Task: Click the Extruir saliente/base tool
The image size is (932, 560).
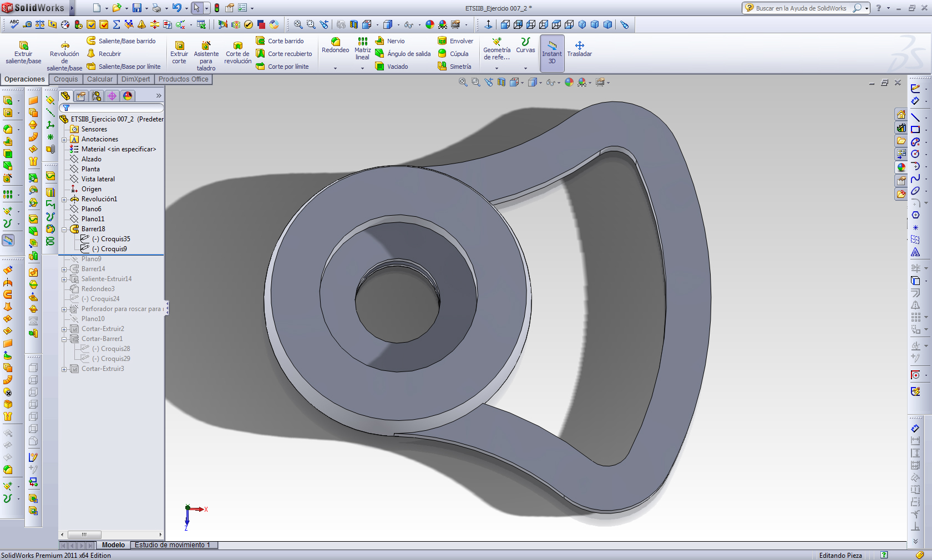Action: click(23, 52)
